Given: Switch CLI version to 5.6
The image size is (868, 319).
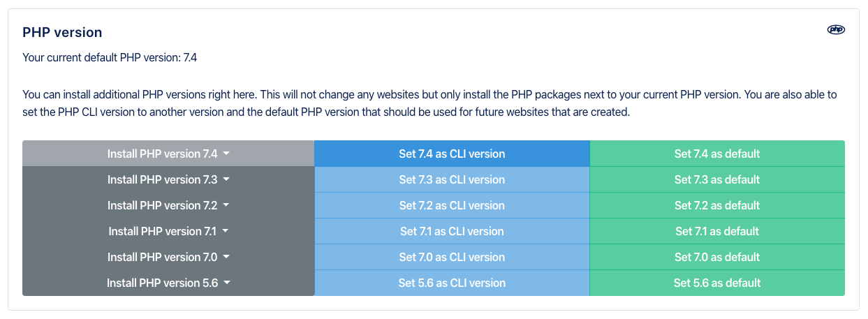Looking at the screenshot, I should click(x=452, y=283).
